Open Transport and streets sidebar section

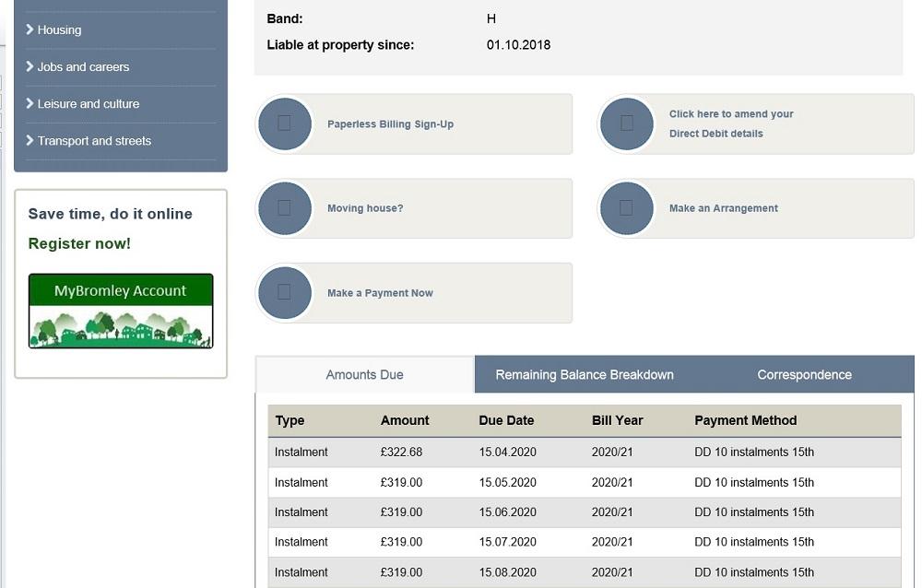click(93, 141)
